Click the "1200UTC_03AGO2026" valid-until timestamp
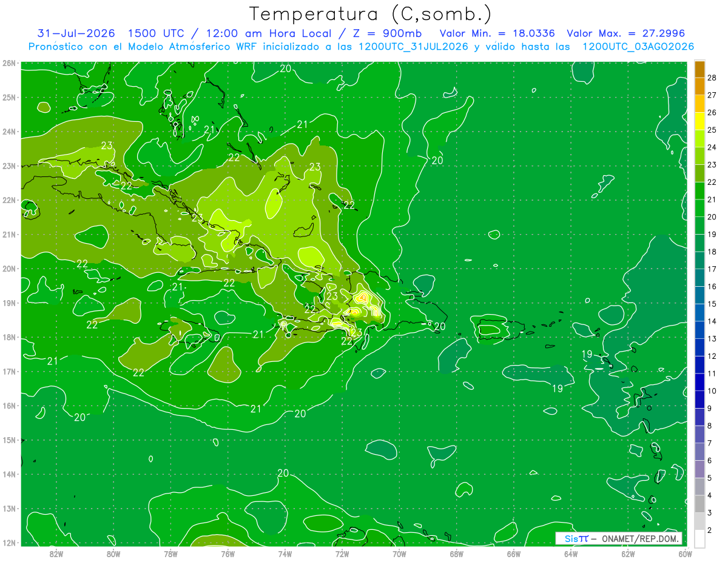 pyautogui.click(x=638, y=47)
